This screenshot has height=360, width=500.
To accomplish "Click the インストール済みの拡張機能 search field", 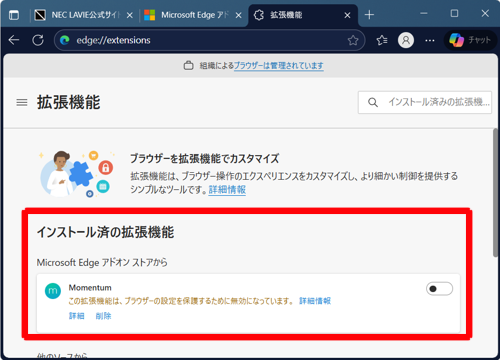I will [425, 102].
